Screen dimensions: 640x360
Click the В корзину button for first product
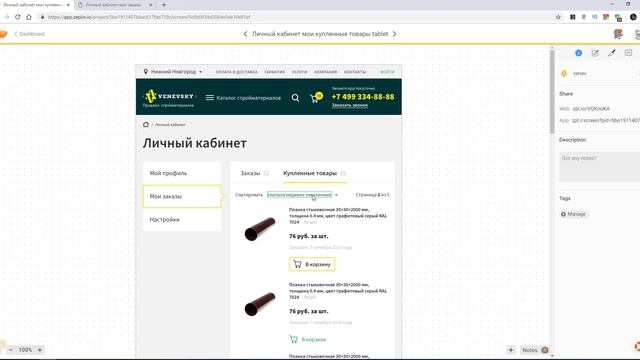click(x=312, y=264)
